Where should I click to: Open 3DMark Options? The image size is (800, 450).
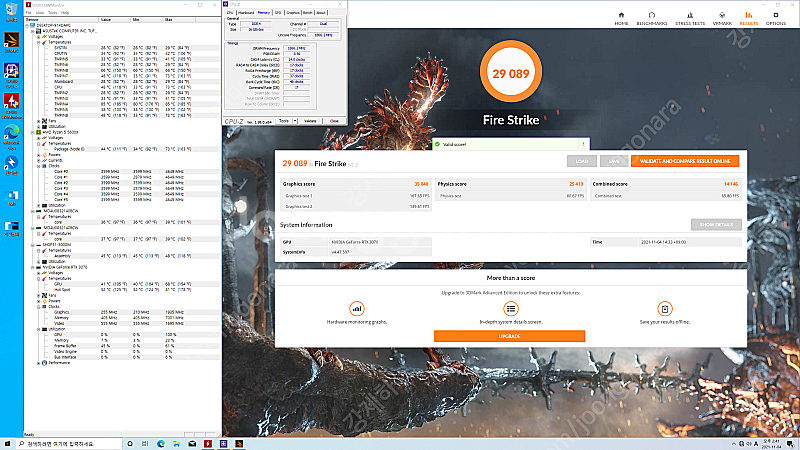[x=776, y=18]
